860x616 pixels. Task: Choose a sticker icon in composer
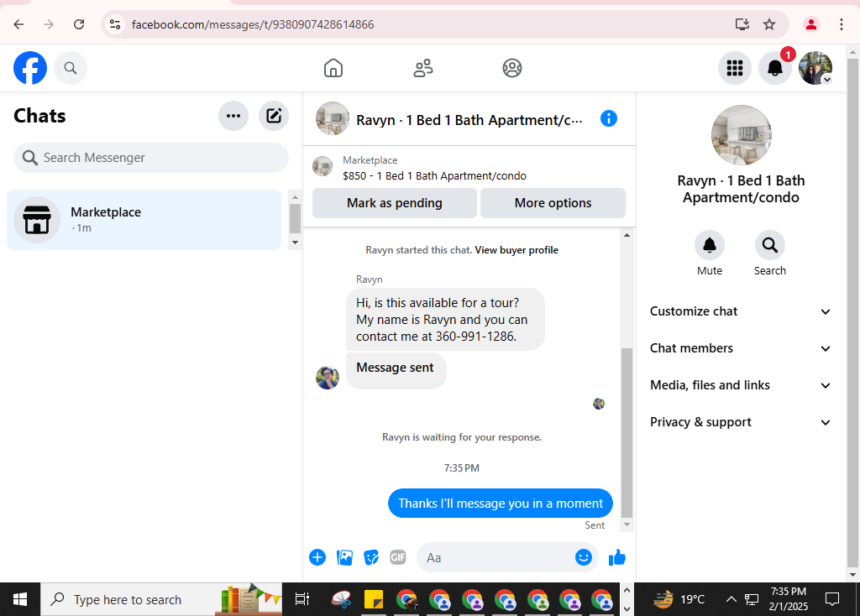[371, 557]
